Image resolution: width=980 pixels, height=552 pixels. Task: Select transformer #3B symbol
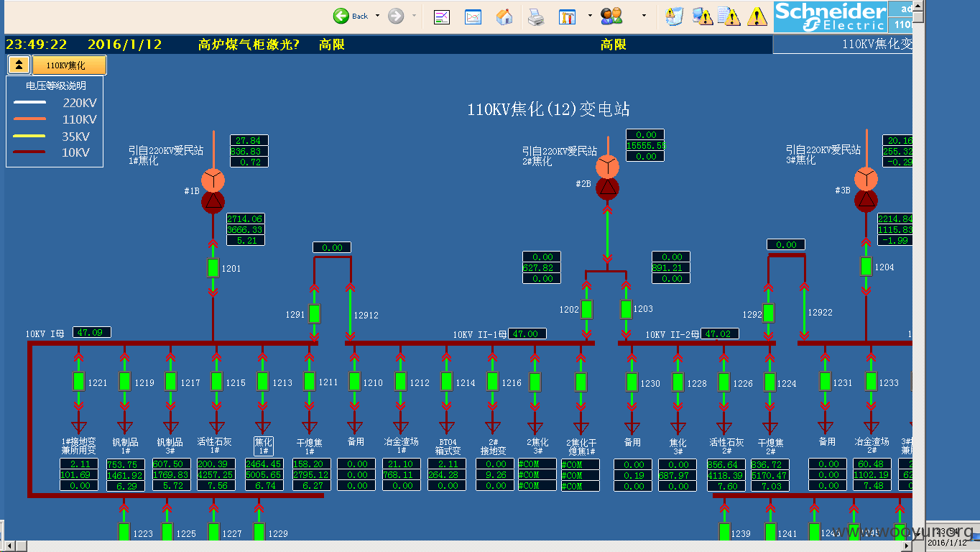click(866, 190)
